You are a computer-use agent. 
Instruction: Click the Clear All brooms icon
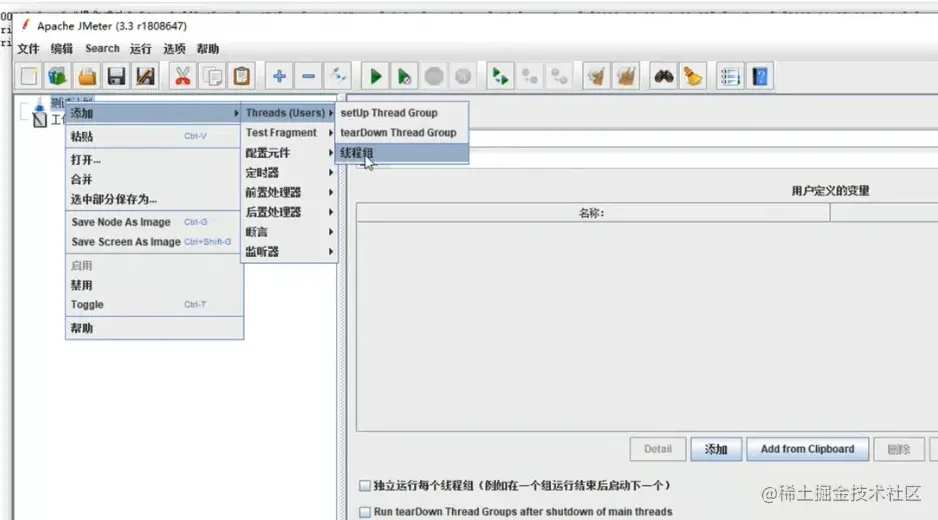click(626, 77)
